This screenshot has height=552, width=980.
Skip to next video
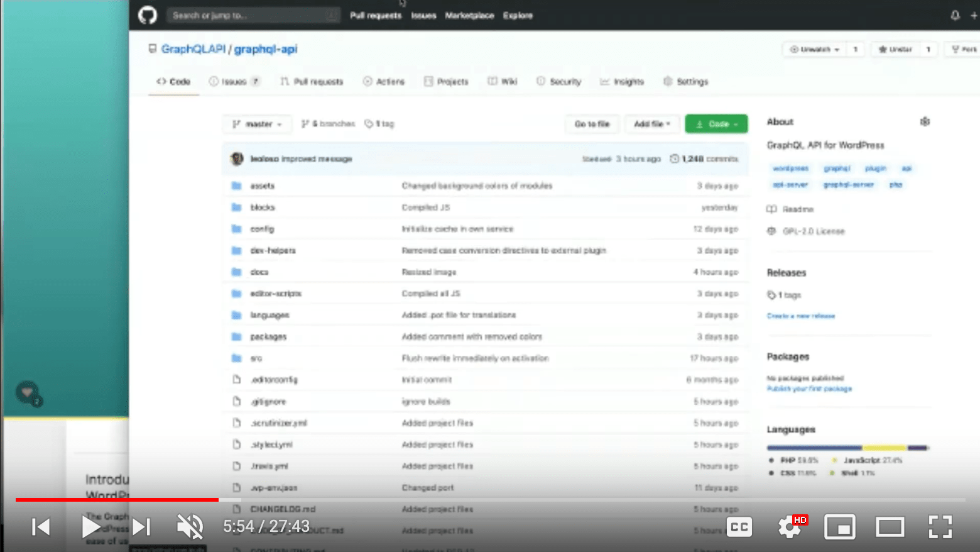pos(141,526)
